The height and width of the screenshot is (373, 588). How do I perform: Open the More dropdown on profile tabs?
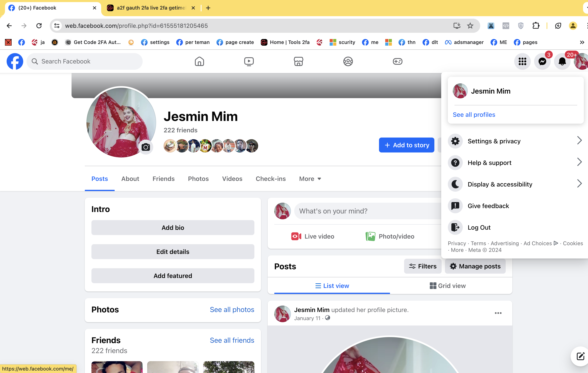[310, 179]
